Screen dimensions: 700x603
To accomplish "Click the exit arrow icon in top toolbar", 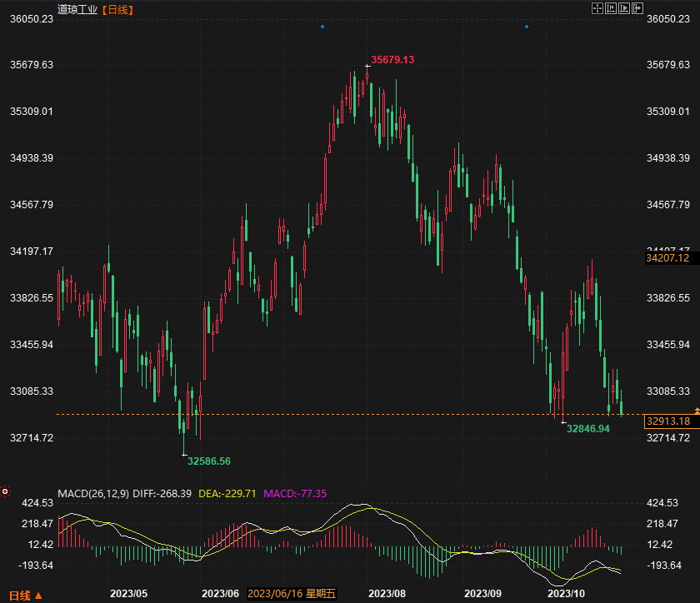I will point(637,8).
